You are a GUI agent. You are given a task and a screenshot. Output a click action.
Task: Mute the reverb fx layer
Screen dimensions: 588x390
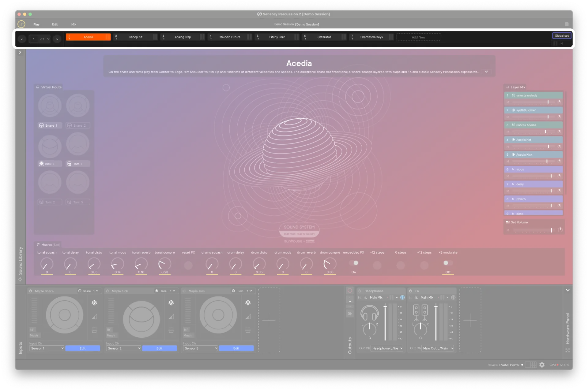(507, 206)
